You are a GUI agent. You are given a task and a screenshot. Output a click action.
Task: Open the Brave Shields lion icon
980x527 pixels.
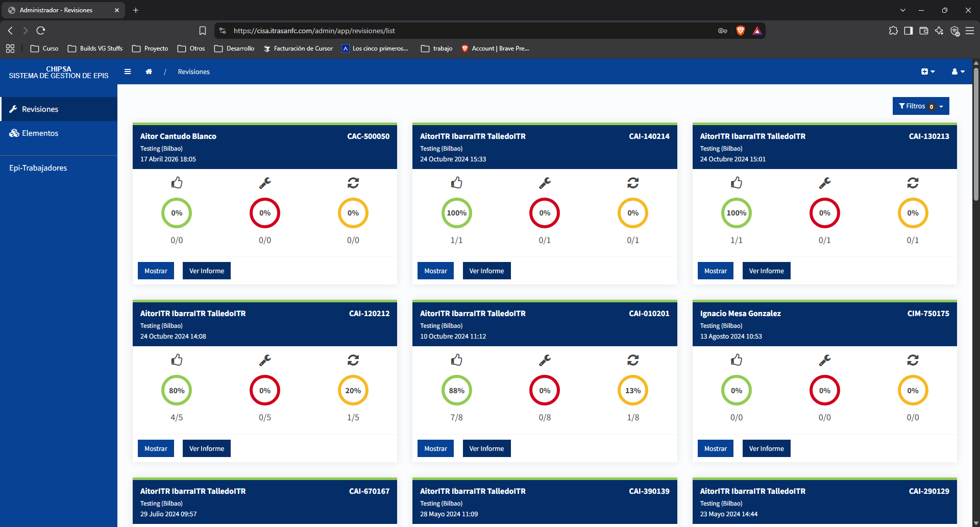(x=741, y=31)
